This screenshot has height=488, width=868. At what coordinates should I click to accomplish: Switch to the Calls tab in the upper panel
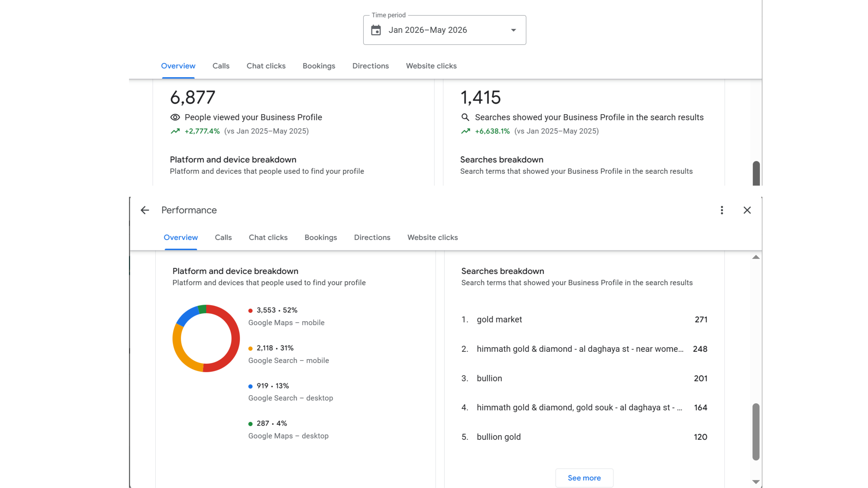(221, 66)
